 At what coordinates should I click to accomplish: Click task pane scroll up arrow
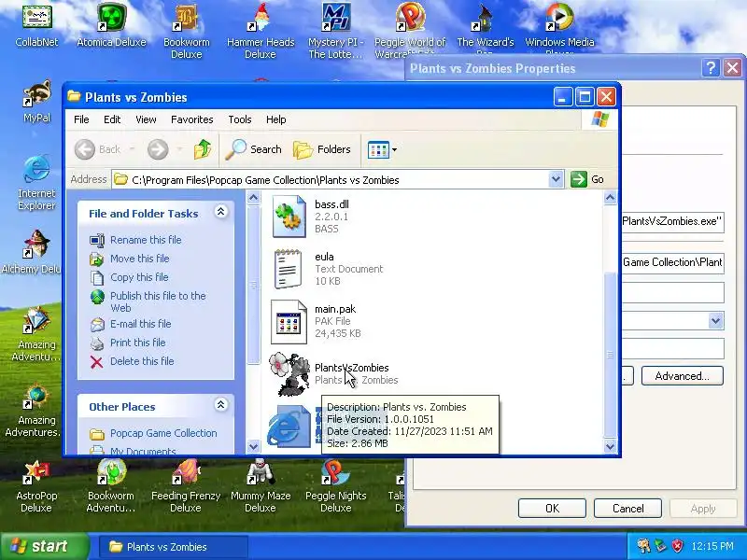pos(253,197)
